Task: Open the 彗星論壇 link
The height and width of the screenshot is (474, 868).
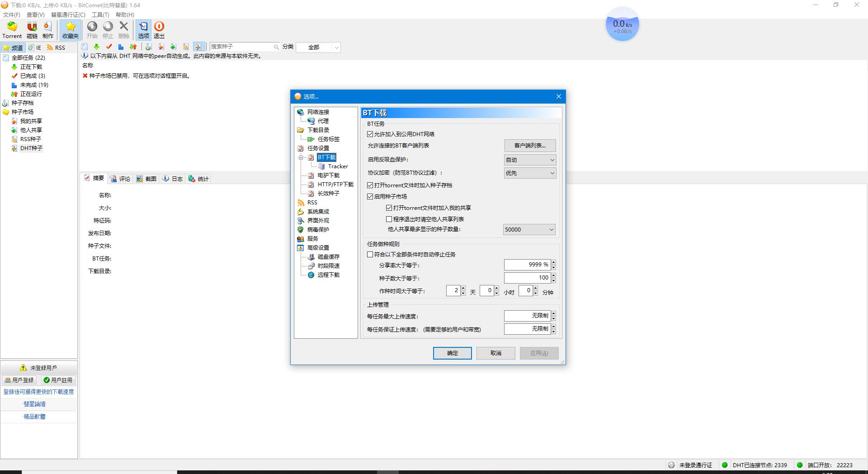Action: [34, 404]
